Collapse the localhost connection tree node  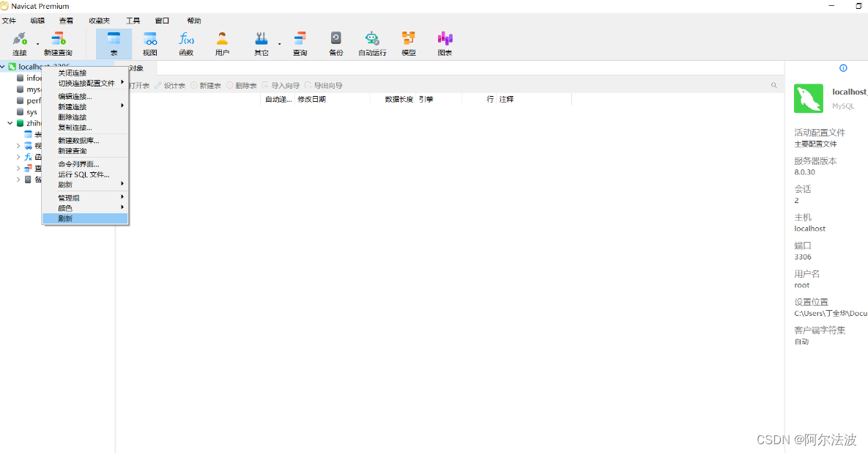click(x=3, y=67)
